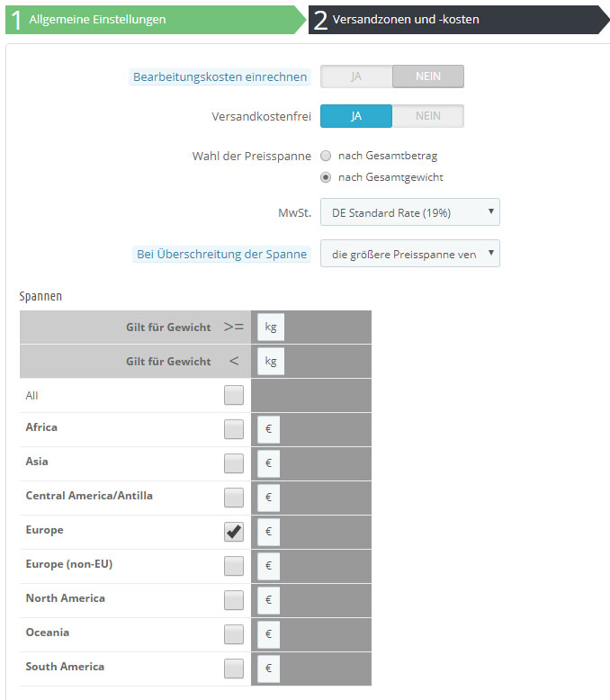
Task: Enable the Africa zone checkbox
Action: [234, 429]
